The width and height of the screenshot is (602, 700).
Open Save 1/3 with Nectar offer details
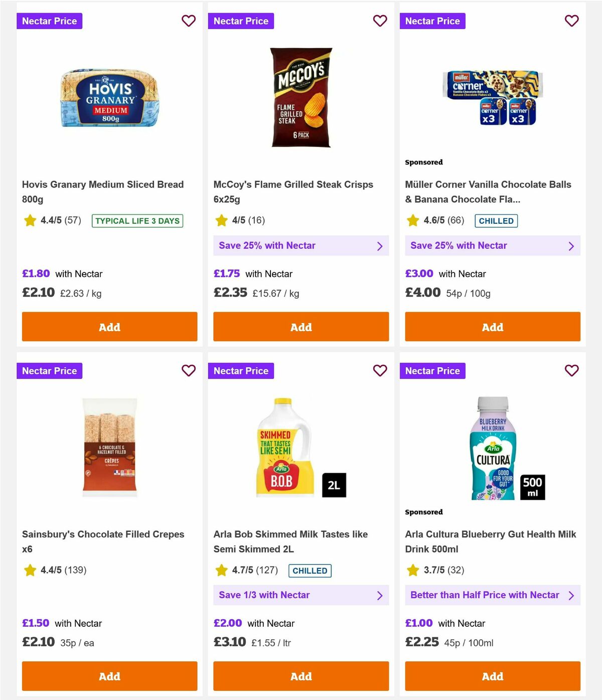point(300,595)
